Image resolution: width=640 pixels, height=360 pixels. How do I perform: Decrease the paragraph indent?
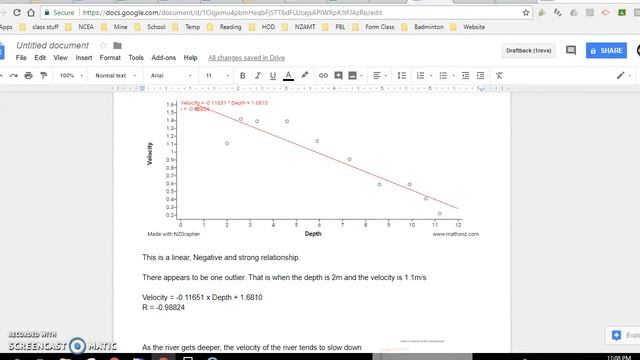(x=465, y=76)
